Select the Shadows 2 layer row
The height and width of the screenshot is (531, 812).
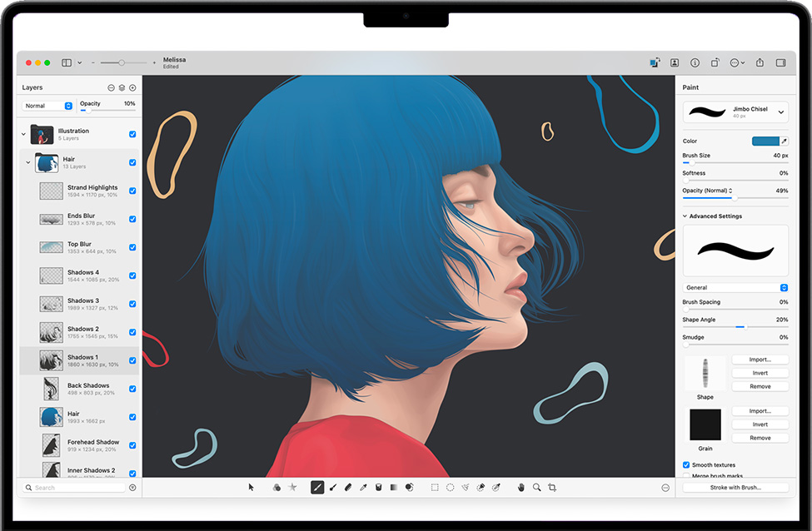(x=79, y=332)
